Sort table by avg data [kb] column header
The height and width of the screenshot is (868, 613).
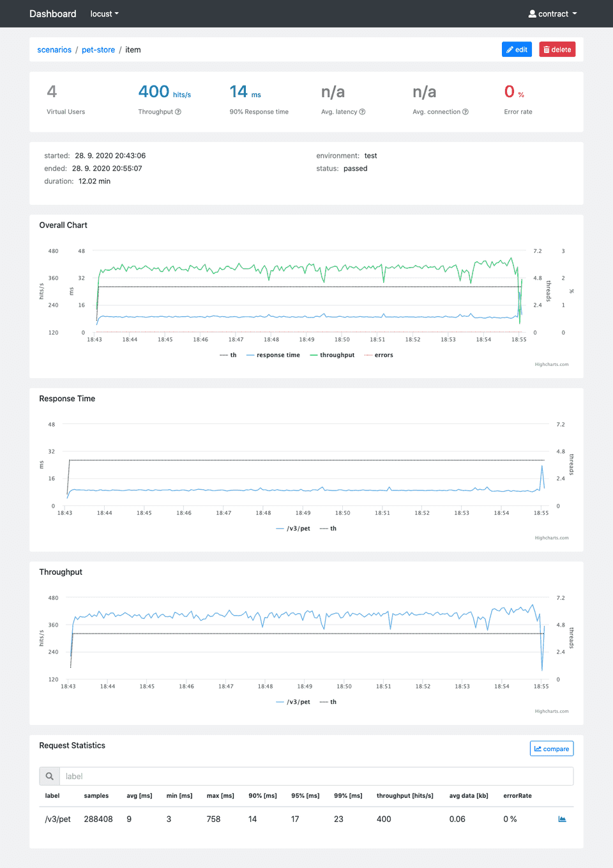point(469,796)
